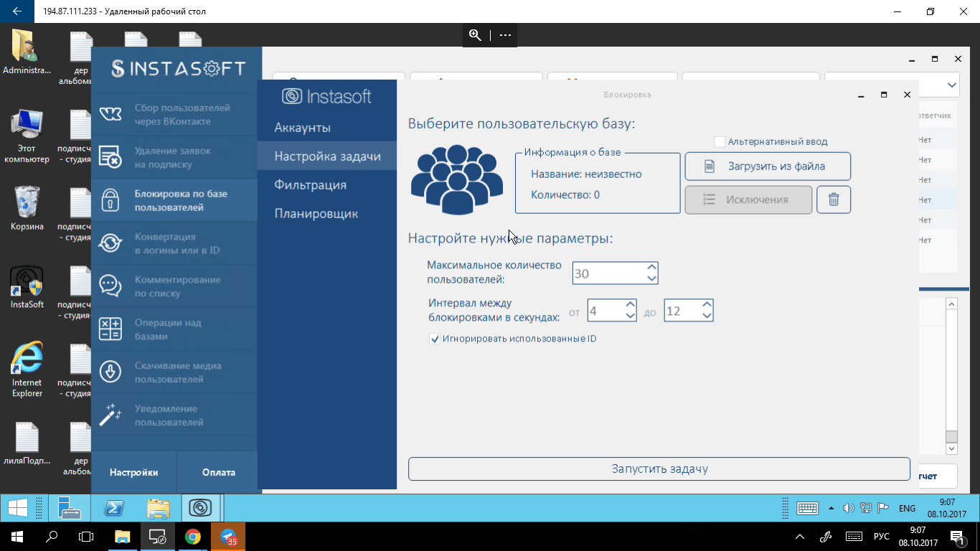Click the volume speaker tray icon
Viewport: 980px width, 551px height.
coord(848,508)
